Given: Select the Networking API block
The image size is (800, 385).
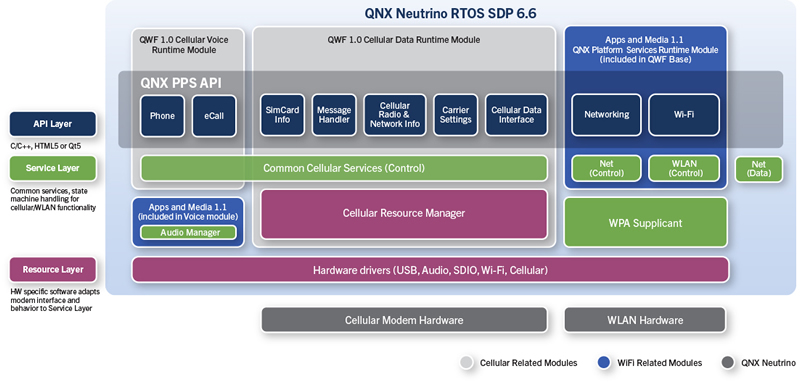Looking at the screenshot, I should point(606,115).
